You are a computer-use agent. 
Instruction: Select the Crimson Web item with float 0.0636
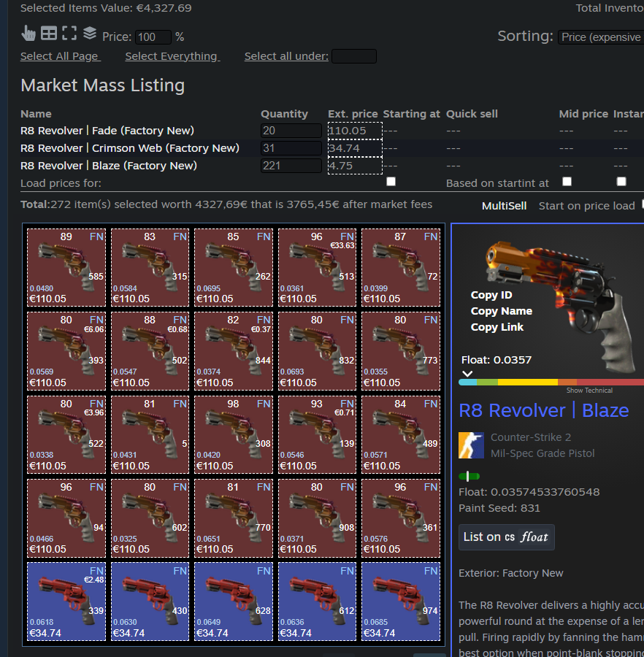(x=317, y=602)
